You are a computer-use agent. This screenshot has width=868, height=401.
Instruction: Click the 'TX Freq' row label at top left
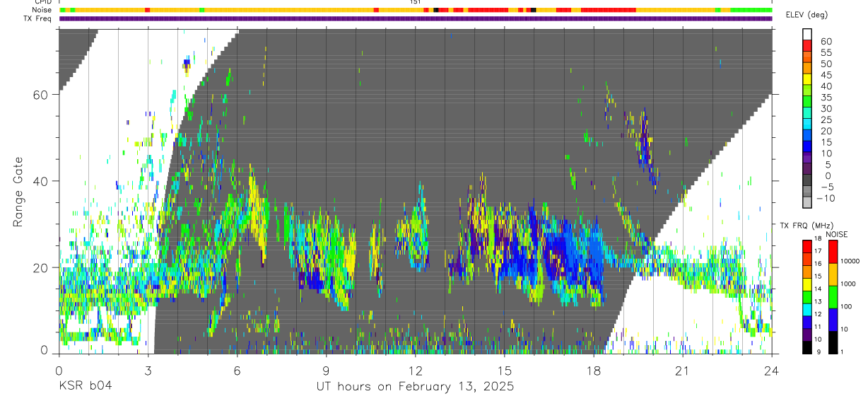tap(40, 18)
